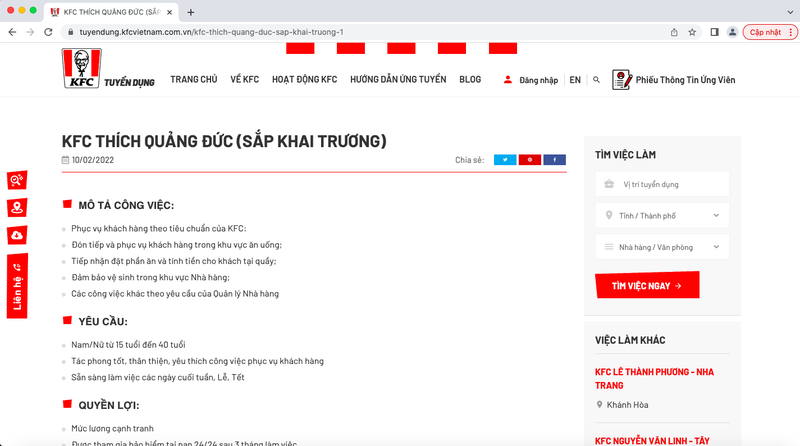Screen dimensions: 800x446
Task: Open the header search magnifier icon
Action: click(x=597, y=80)
